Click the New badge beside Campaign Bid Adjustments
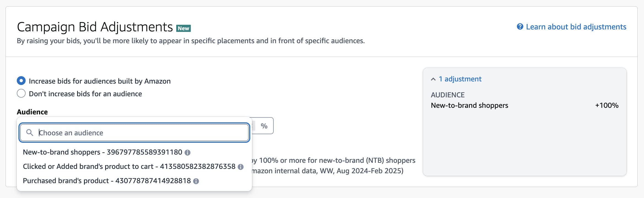The image size is (644, 198). tap(183, 28)
